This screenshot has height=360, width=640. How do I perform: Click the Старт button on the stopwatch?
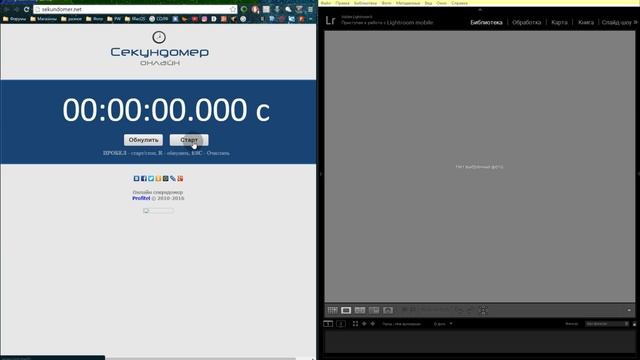click(x=189, y=140)
